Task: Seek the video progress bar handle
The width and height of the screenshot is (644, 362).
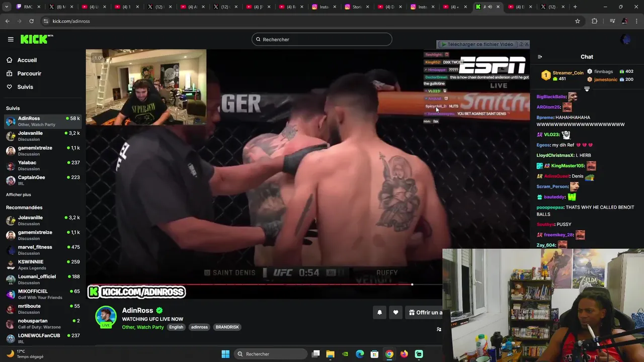Action: (x=412, y=285)
